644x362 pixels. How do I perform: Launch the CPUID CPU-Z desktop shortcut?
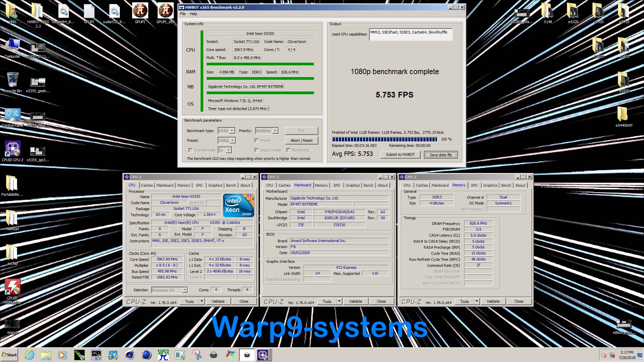tap(12, 152)
